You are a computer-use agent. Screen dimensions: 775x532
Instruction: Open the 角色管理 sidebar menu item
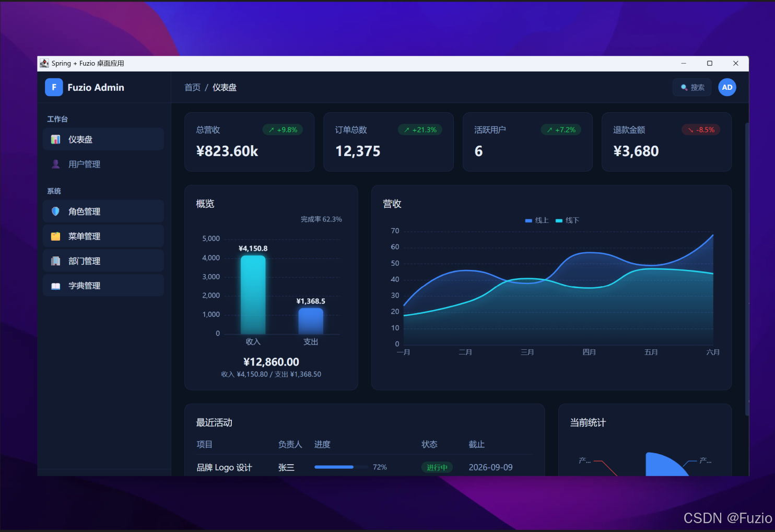pyautogui.click(x=103, y=211)
